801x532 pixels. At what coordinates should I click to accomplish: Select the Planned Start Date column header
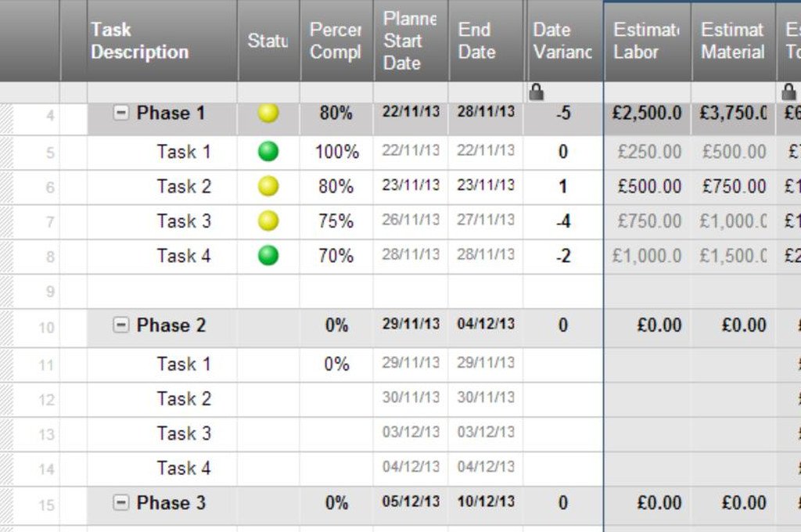(410, 41)
